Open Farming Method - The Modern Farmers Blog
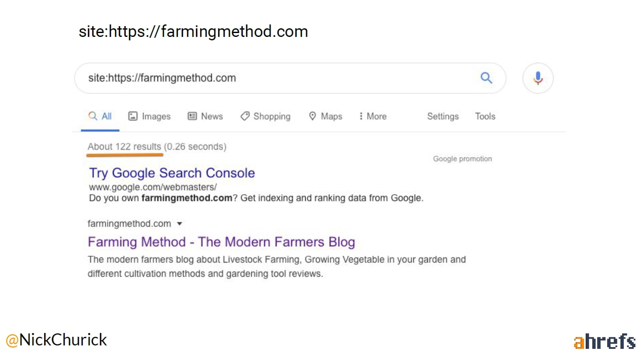This screenshot has height=360, width=644. point(221,242)
